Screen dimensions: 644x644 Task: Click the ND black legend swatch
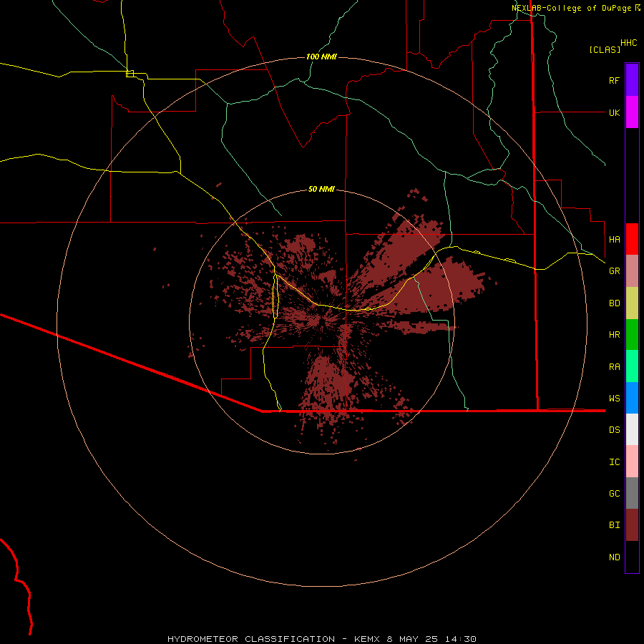pos(632,557)
